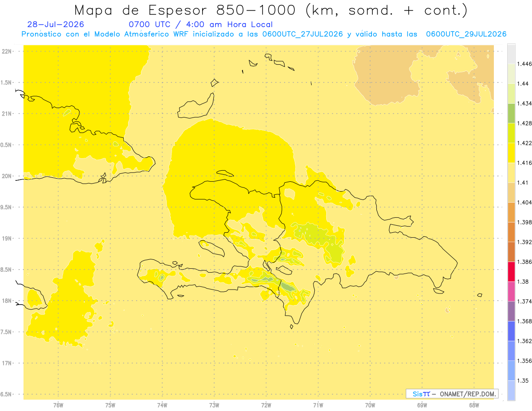
Task: Click the legend value '1.434'
Action: pyautogui.click(x=524, y=103)
